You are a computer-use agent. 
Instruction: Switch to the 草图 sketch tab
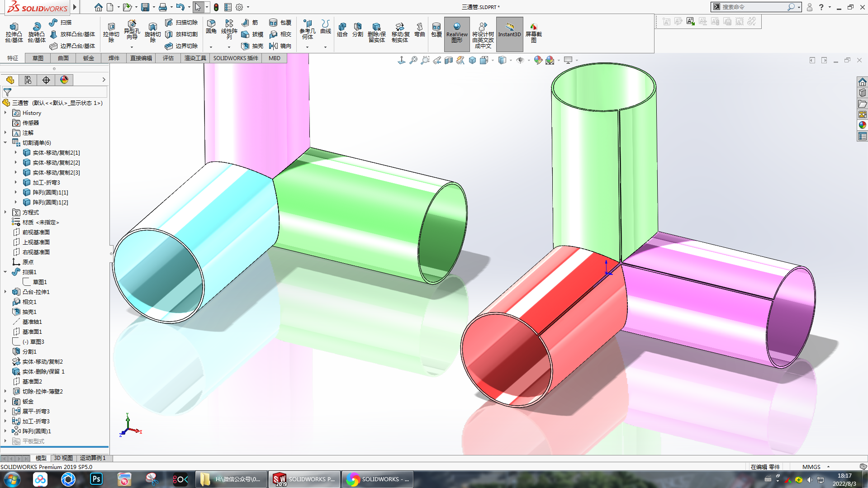[x=38, y=58]
